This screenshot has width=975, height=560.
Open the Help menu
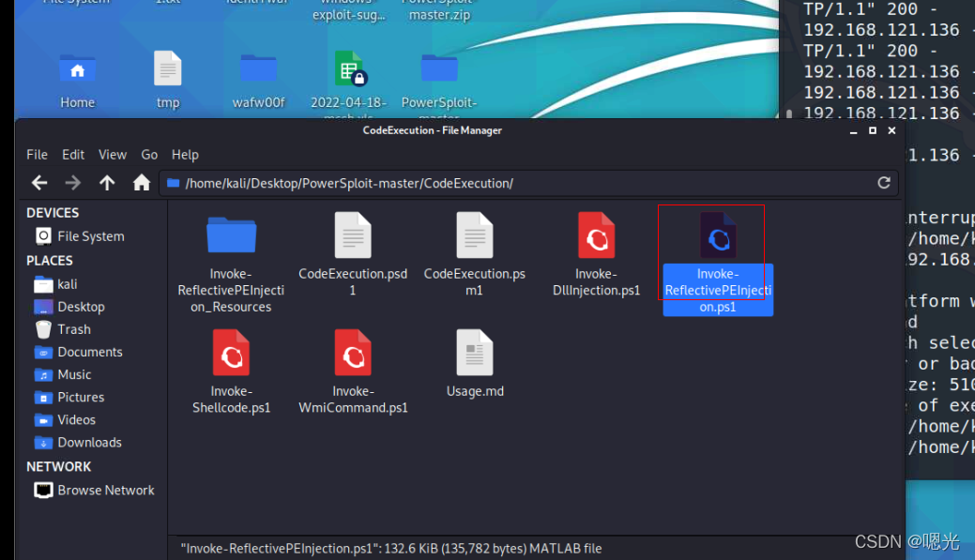point(185,154)
